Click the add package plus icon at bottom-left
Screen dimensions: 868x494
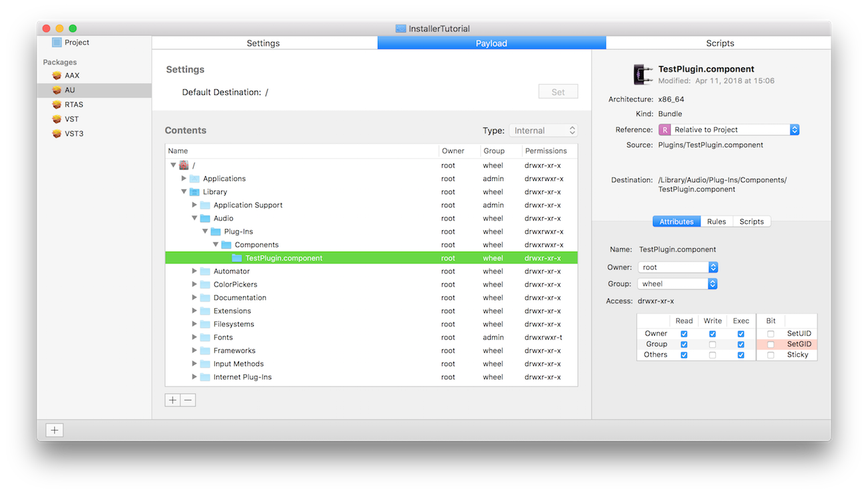point(55,431)
